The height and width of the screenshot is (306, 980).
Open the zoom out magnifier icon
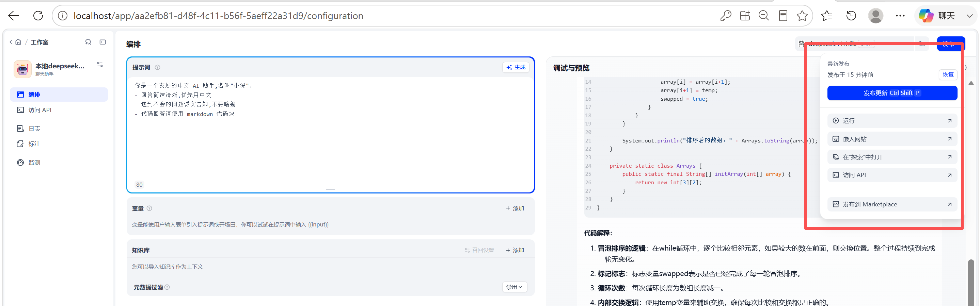(x=763, y=16)
